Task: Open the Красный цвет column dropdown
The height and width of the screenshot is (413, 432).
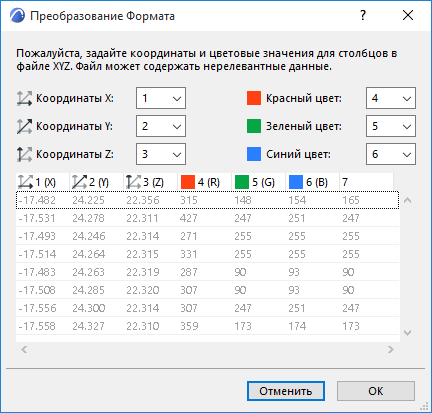Action: 391,98
